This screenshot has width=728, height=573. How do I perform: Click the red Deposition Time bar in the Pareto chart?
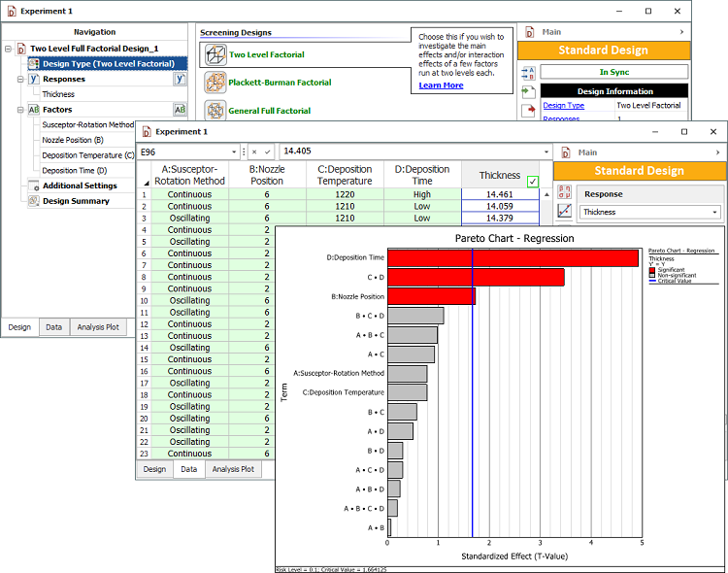point(513,257)
